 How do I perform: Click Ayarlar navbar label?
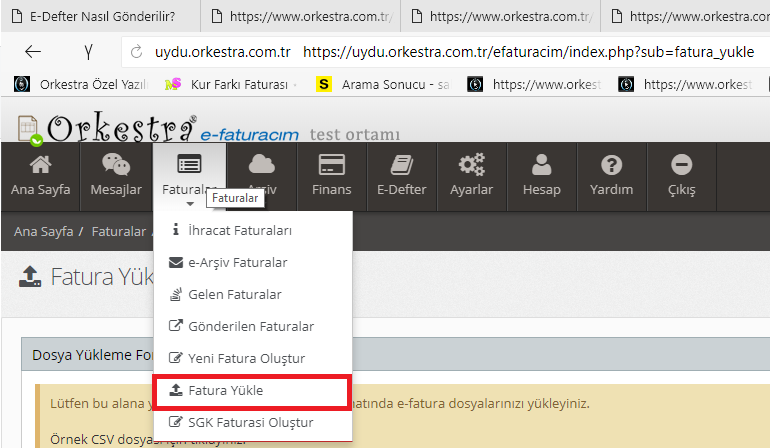(x=471, y=190)
